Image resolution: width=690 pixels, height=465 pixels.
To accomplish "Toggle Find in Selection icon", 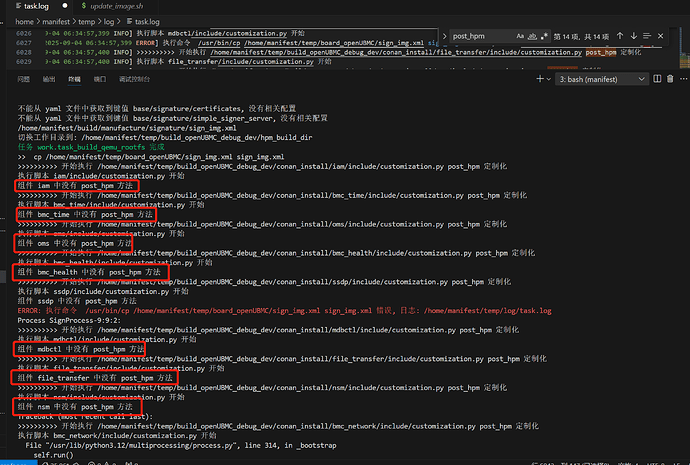I will (647, 36).
